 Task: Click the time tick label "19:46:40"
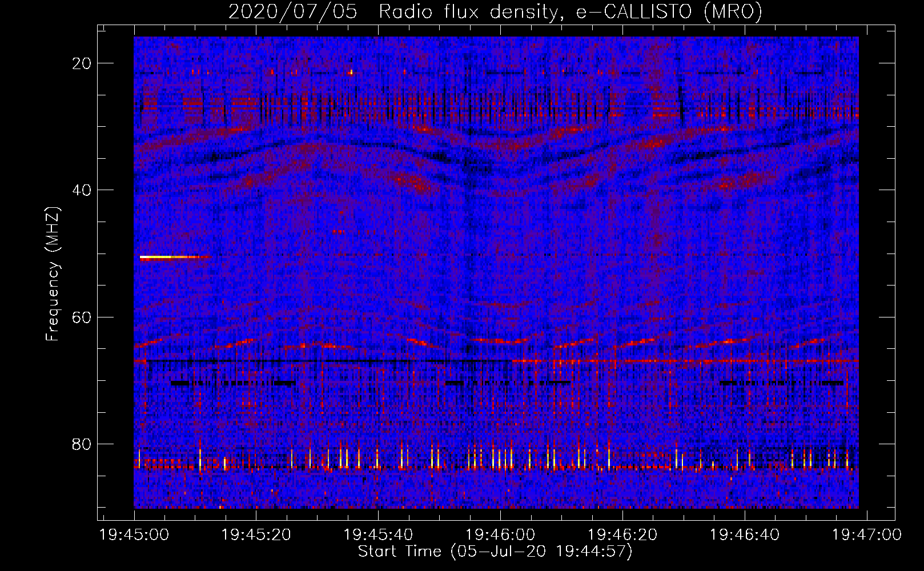[x=745, y=534]
